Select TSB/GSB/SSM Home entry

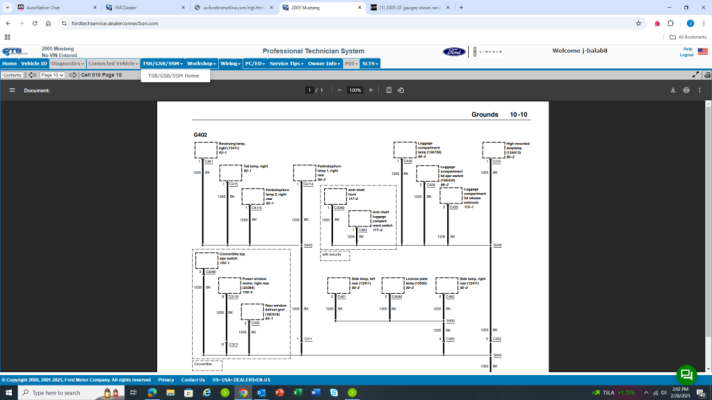[x=173, y=76]
